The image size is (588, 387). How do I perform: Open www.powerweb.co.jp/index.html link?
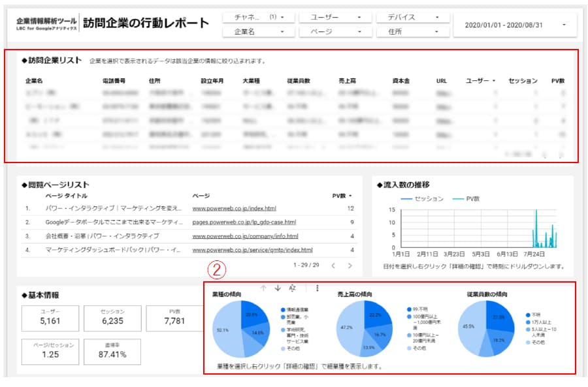coord(235,208)
